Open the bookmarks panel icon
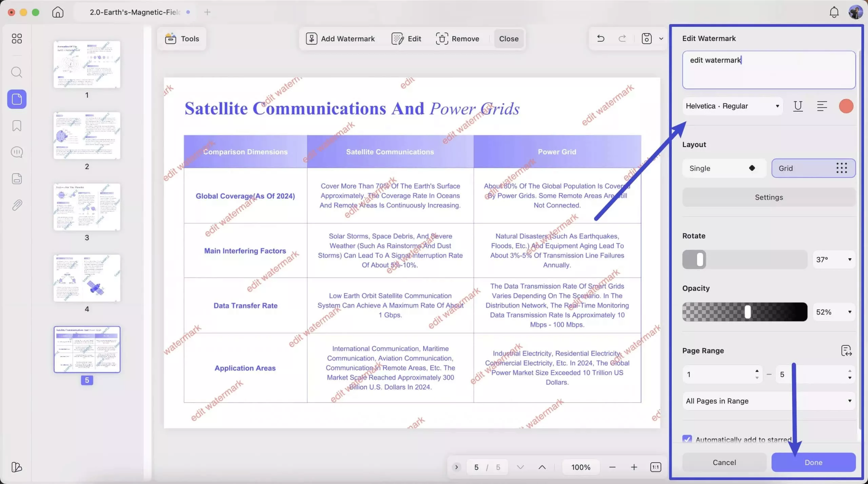Screen dimensions: 868x484 point(17,126)
